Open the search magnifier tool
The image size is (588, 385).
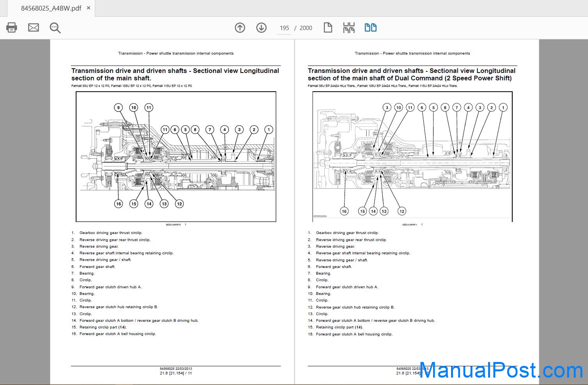tap(55, 28)
